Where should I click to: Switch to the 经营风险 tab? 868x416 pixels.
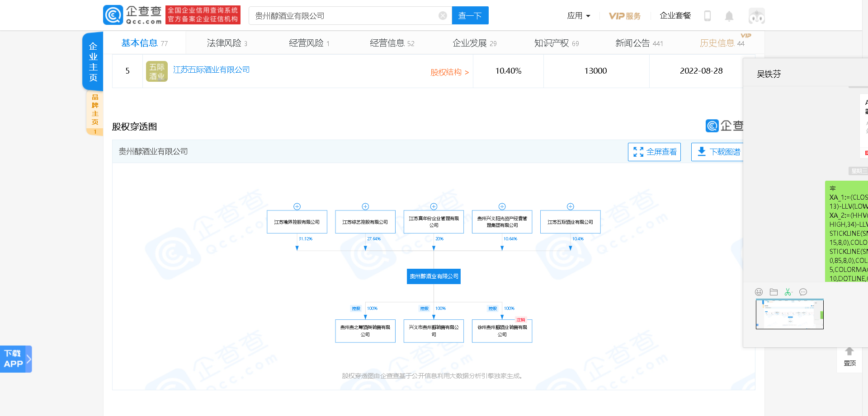[x=309, y=43]
